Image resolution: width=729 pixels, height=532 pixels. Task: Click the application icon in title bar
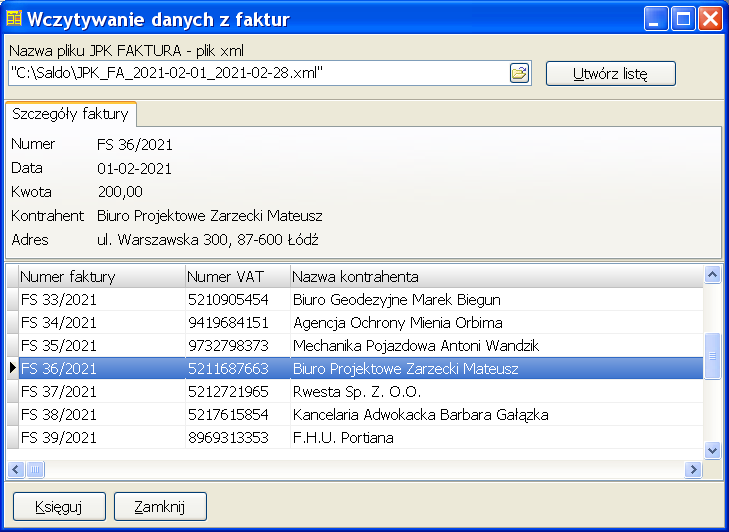pos(14,18)
